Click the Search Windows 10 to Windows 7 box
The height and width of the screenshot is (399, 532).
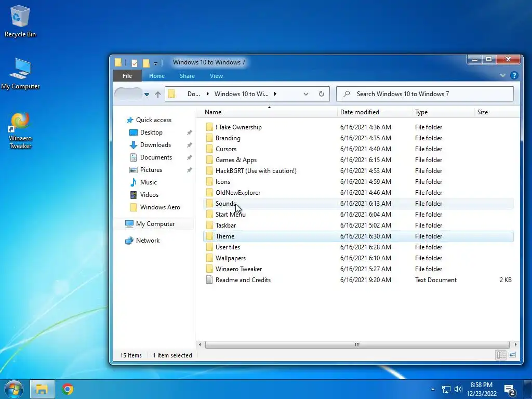click(425, 94)
